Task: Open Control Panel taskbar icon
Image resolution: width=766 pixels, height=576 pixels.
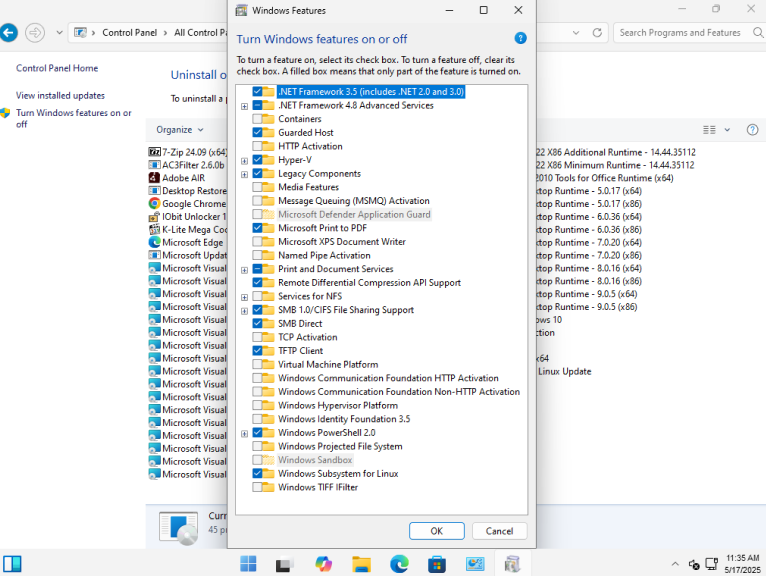Action: click(474, 564)
